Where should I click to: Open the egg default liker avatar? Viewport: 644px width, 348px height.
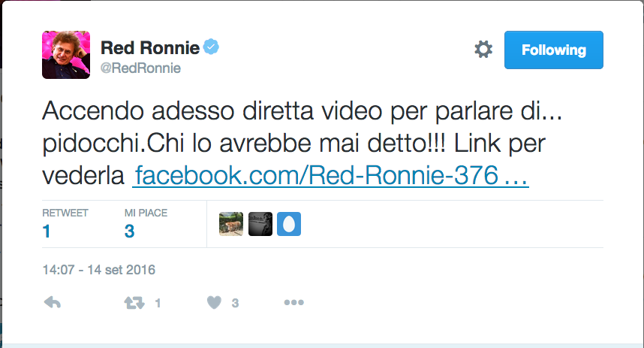click(x=289, y=224)
